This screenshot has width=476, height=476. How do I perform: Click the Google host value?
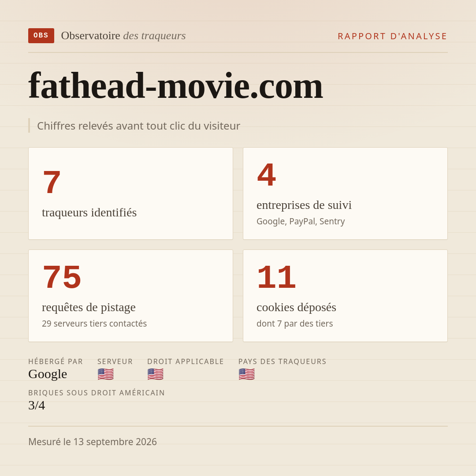pyautogui.click(x=48, y=374)
